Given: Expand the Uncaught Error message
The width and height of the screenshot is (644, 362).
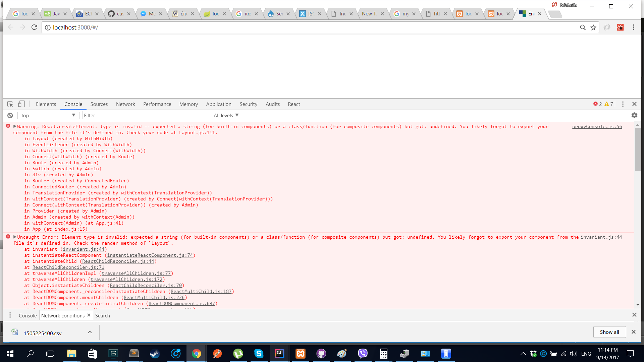Looking at the screenshot, I should tap(15, 237).
